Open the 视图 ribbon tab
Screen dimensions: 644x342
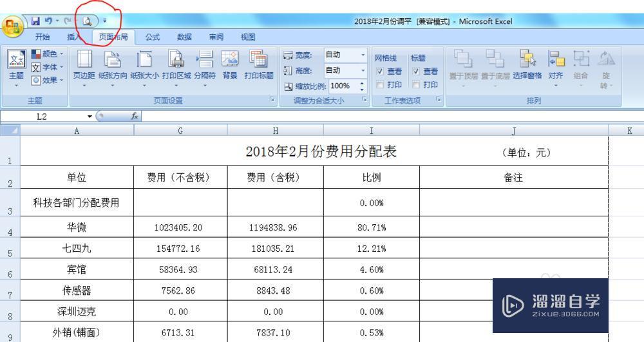tap(248, 37)
